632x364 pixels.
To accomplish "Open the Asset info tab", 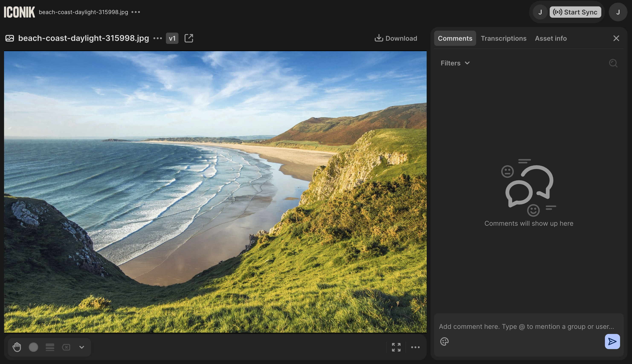I will 551,38.
